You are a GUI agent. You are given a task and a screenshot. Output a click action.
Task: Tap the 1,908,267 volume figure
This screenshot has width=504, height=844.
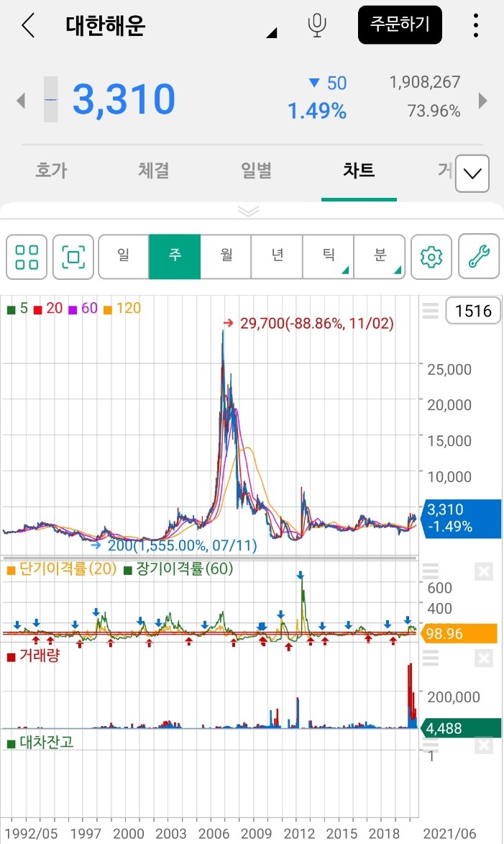tap(425, 82)
